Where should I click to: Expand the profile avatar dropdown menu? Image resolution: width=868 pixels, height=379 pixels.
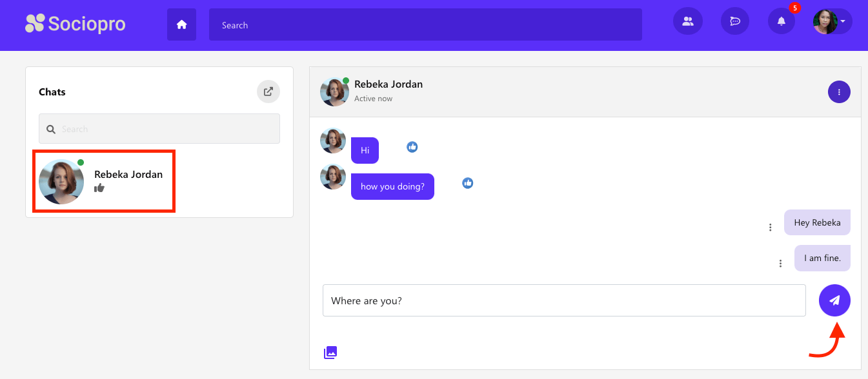(x=832, y=21)
